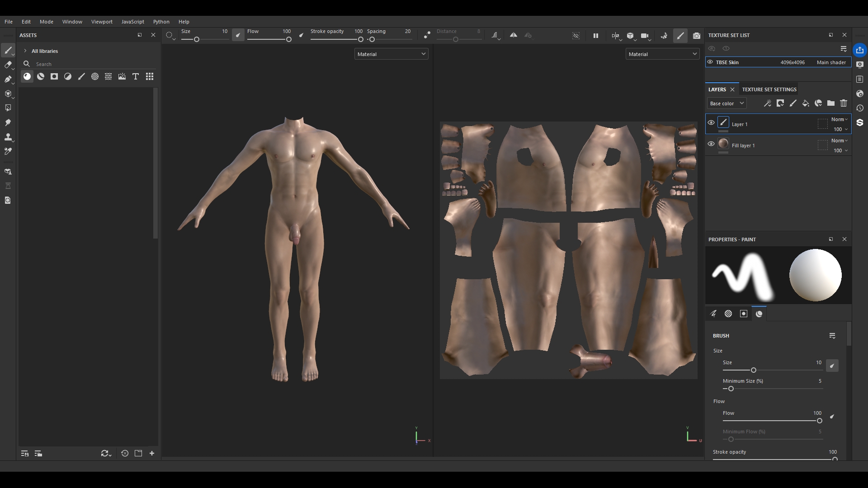868x488 pixels.
Task: Toggle Symmetry in top toolbar
Action: tap(514, 35)
